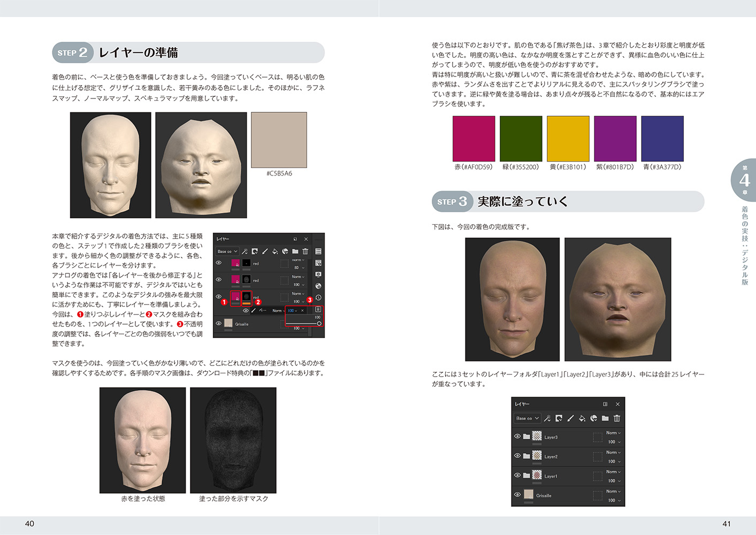The height and width of the screenshot is (535, 756).
Task: Select the Layer1 folder name
Action: point(551,476)
